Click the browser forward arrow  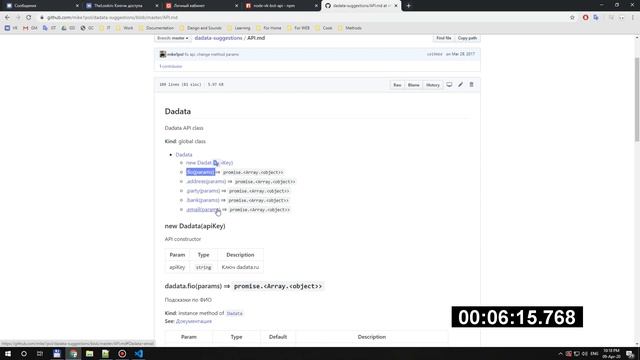18,18
